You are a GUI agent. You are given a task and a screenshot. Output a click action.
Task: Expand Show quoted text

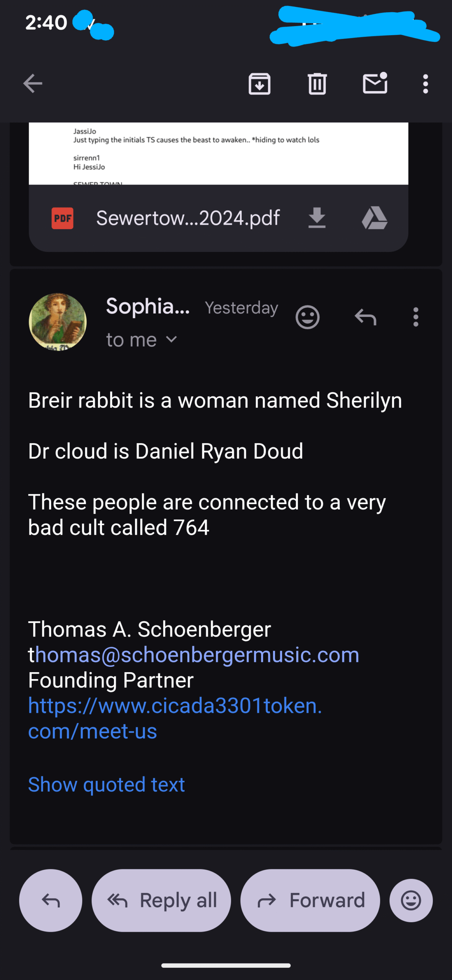(106, 785)
